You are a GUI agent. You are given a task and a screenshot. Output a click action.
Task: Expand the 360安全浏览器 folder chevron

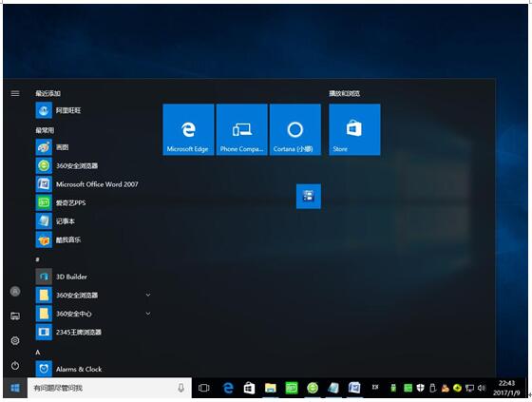148,295
